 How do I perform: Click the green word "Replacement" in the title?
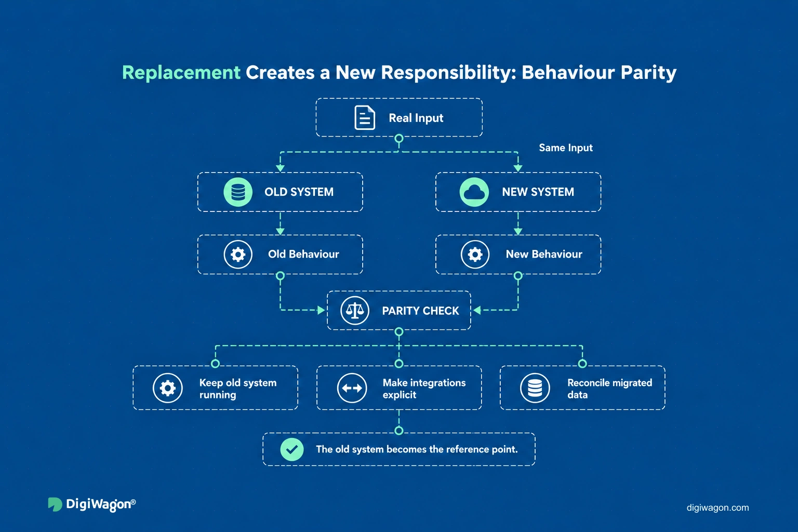(x=181, y=73)
